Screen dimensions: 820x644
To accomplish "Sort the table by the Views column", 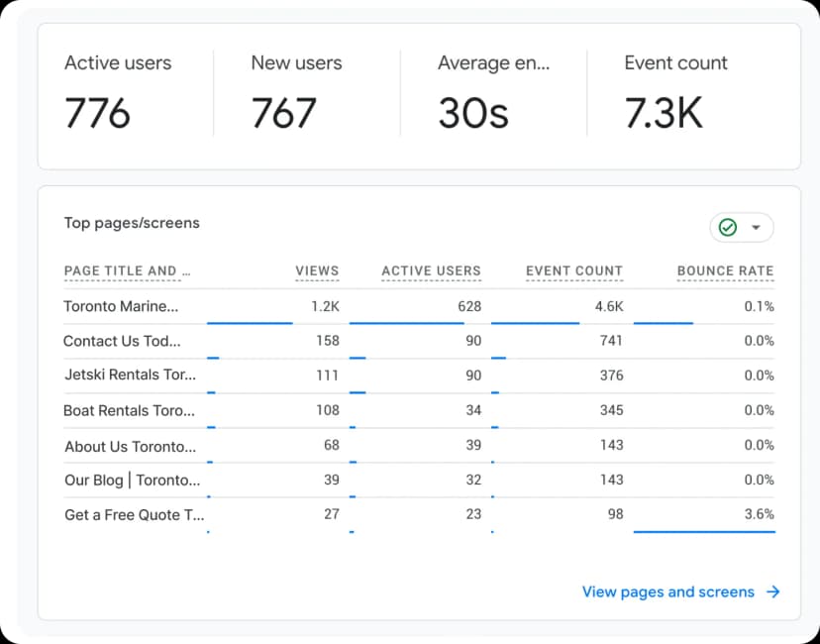I will tap(317, 270).
